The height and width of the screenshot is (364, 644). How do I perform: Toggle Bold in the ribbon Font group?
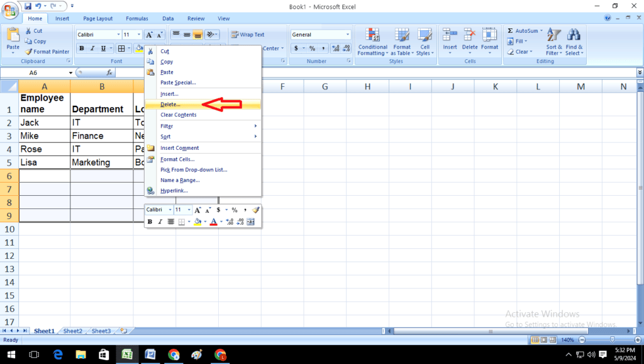coord(81,48)
